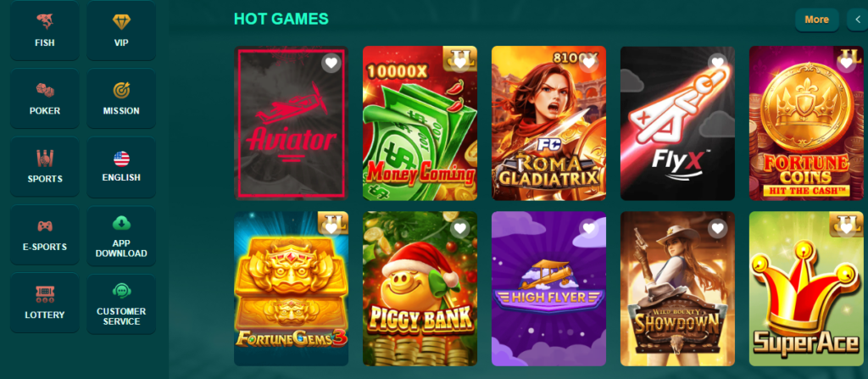Open the E-SPORTS gamepad category
The image size is (868, 379).
click(x=44, y=235)
